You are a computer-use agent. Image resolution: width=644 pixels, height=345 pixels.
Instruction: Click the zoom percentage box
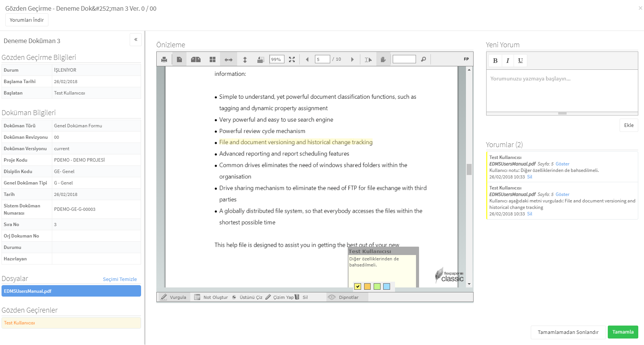[277, 59]
